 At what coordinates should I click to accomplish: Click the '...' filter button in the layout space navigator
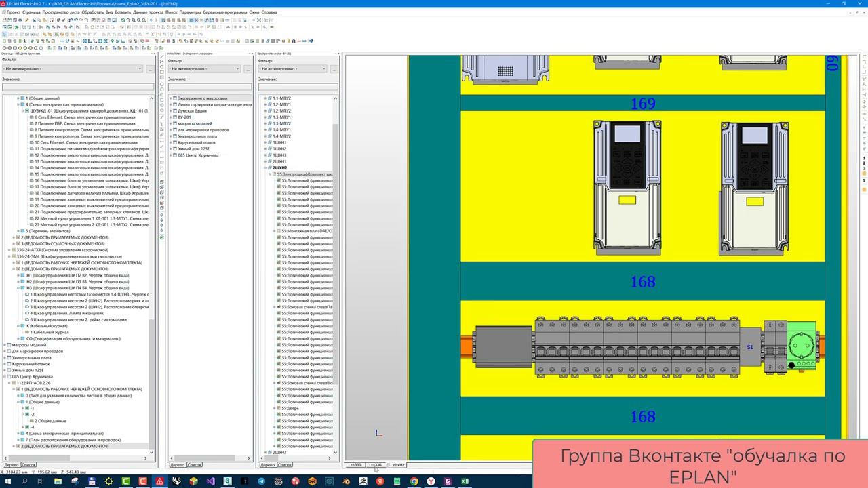pos(334,68)
